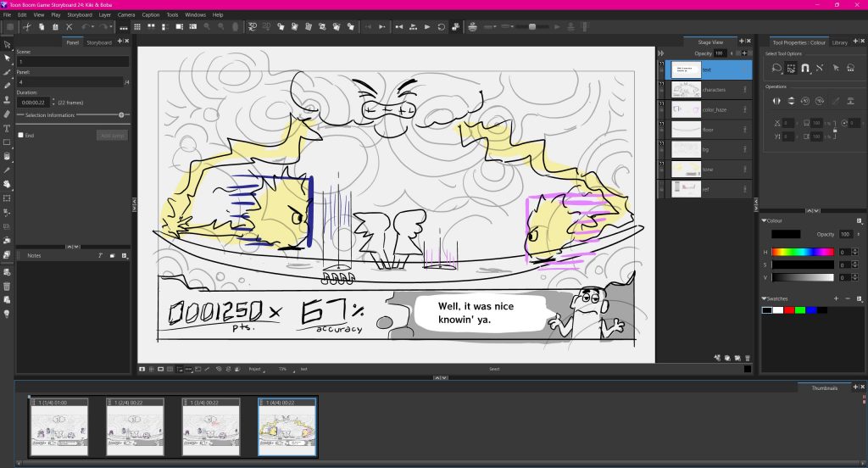Click the light bulb icon in left toolbar
This screenshot has width=868, height=468.
click(x=7, y=314)
